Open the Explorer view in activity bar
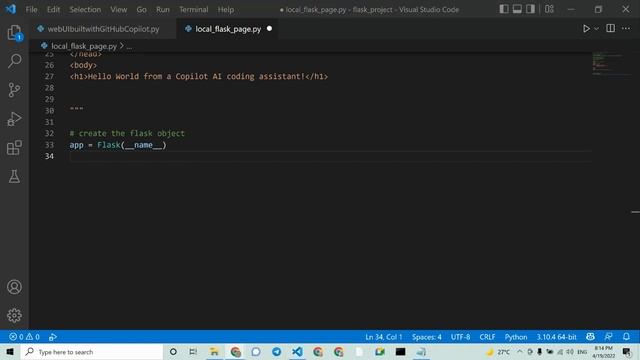 point(14,33)
